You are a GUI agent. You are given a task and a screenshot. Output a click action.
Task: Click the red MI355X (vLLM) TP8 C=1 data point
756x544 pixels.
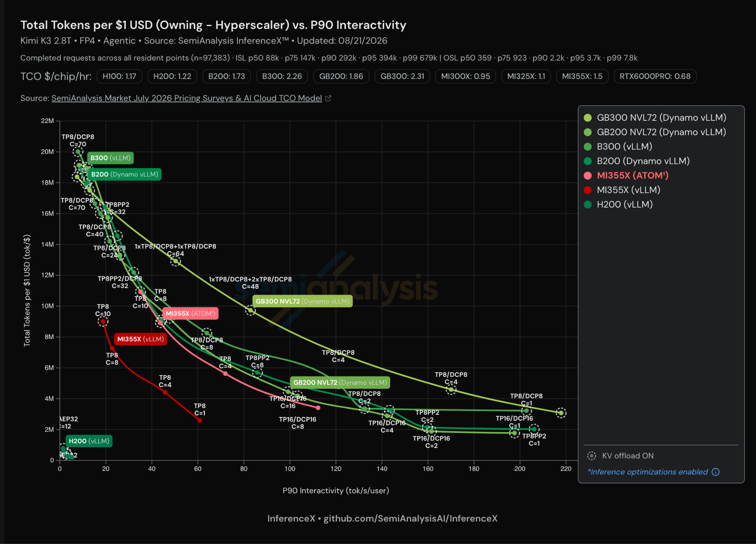(x=200, y=420)
